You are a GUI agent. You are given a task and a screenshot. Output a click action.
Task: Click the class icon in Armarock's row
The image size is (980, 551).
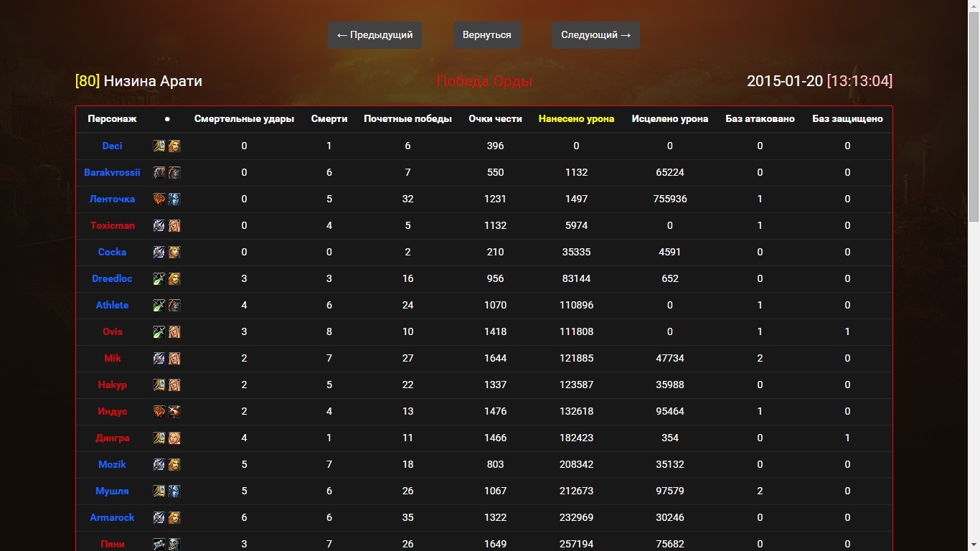click(x=159, y=518)
